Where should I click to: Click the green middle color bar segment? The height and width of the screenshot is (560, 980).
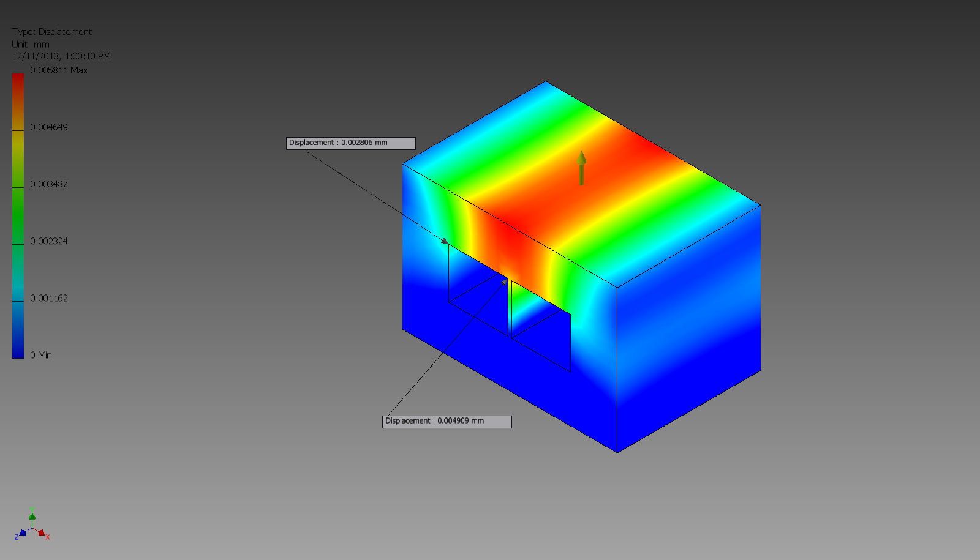click(18, 216)
